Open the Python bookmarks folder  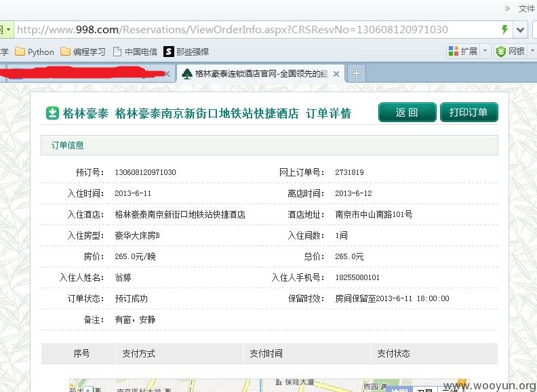click(x=35, y=52)
